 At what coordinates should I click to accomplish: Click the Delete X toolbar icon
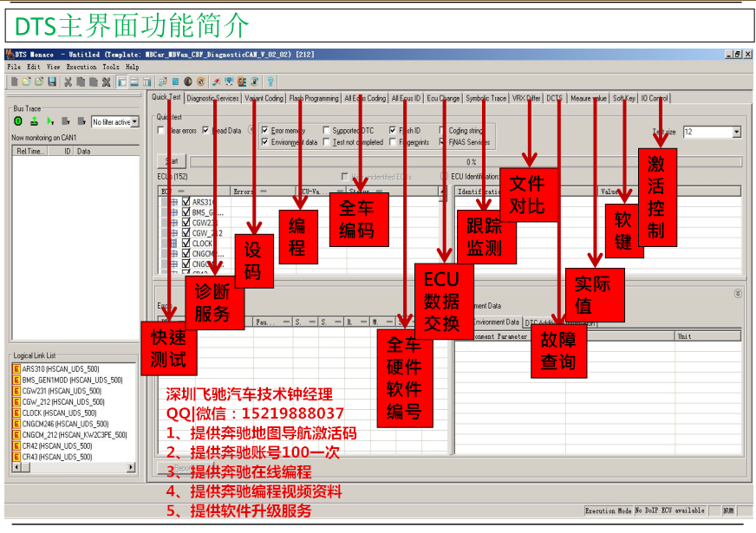106,82
